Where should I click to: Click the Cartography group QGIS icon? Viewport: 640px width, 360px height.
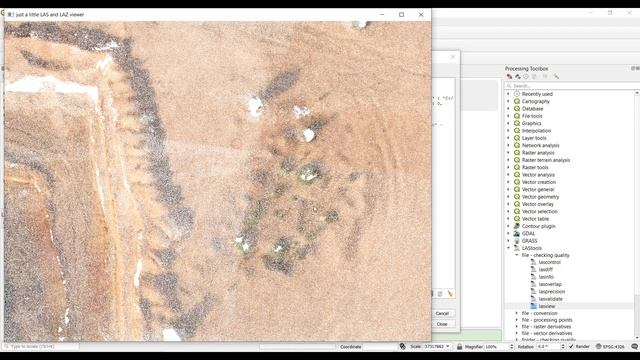(x=517, y=101)
